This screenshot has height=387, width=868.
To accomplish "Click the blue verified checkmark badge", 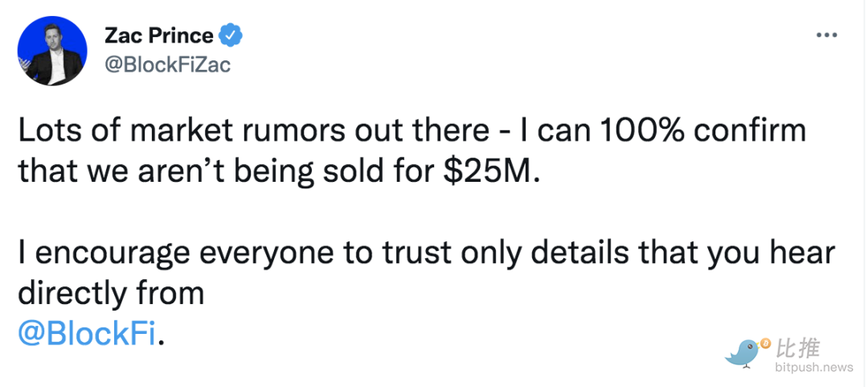I will tap(231, 36).
